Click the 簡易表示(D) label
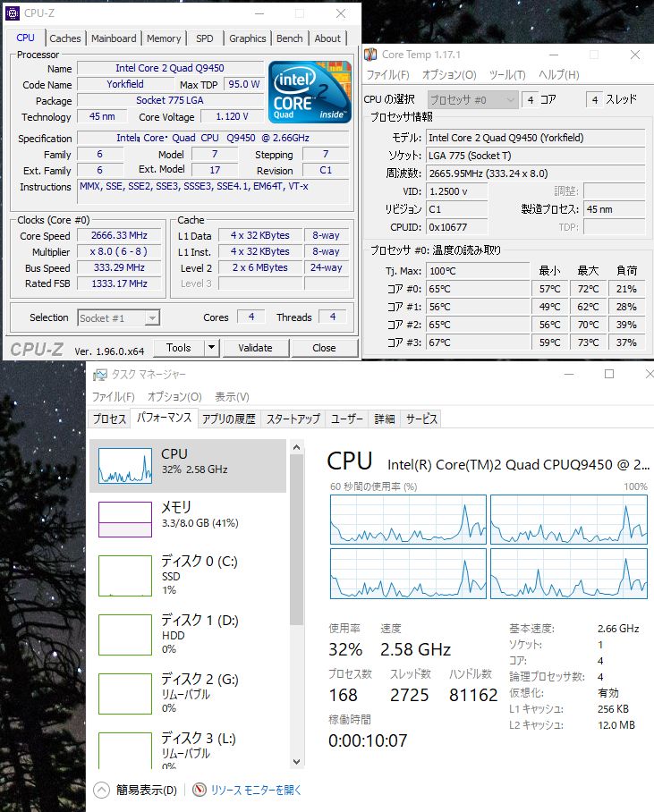Viewport: 654px width, 812px height. [147, 791]
